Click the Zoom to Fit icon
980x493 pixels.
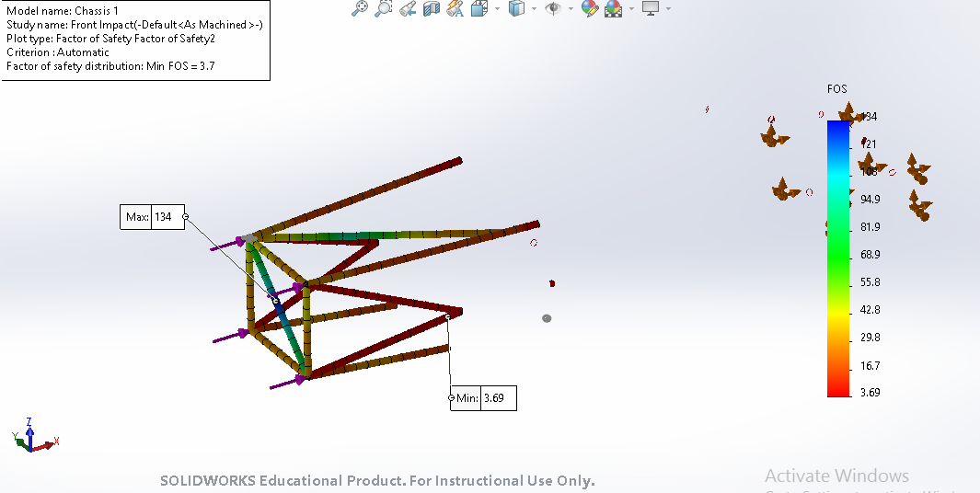360,8
